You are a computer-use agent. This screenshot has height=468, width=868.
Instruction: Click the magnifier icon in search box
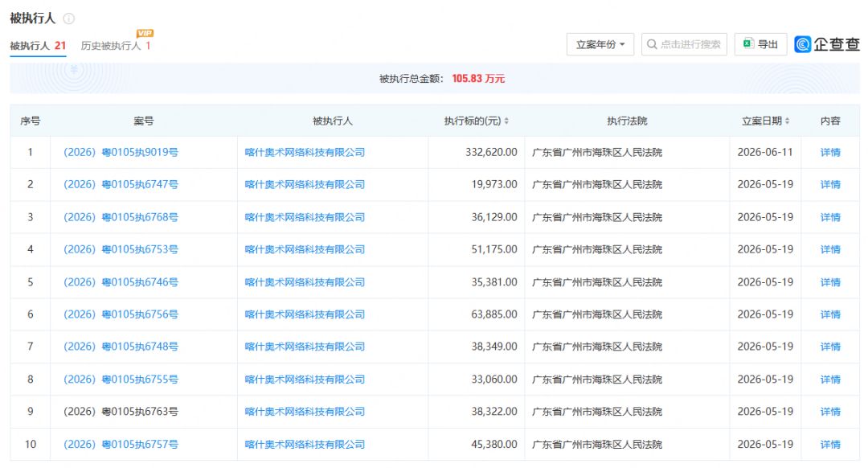click(x=652, y=44)
